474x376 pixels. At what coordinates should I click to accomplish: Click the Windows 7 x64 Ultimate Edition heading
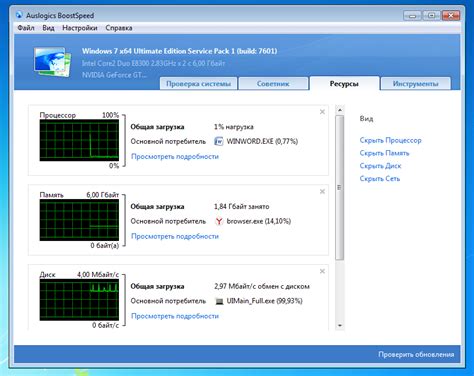(x=180, y=51)
